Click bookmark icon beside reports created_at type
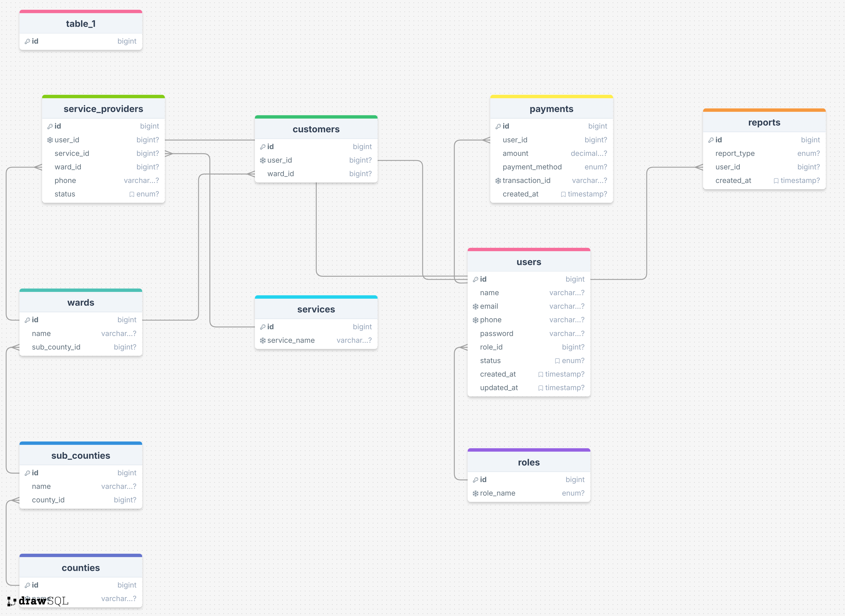 click(776, 181)
